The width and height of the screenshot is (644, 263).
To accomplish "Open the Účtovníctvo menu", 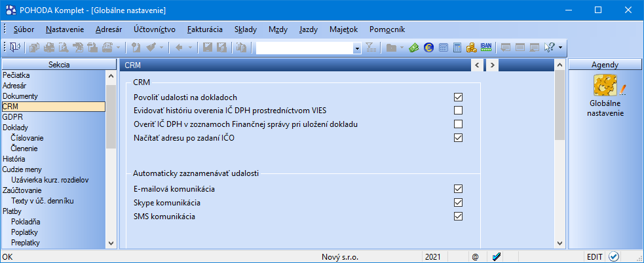I will click(x=154, y=29).
